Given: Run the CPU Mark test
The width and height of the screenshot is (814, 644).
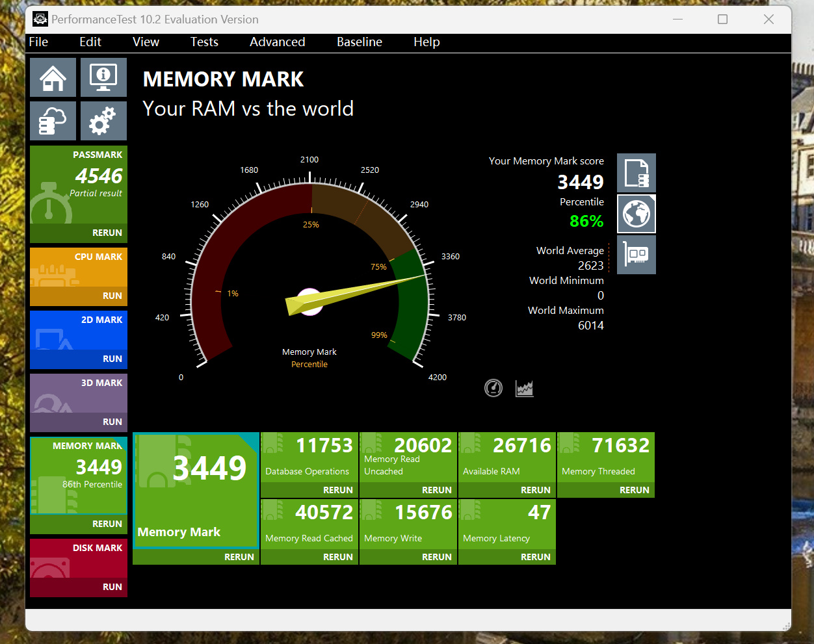Looking at the screenshot, I should tap(79, 296).
